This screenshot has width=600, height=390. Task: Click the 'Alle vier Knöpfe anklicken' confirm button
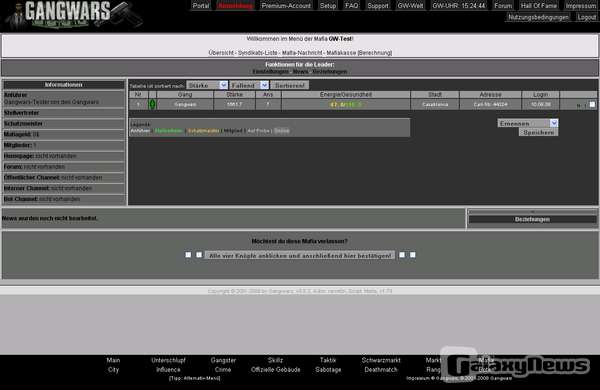coord(300,255)
